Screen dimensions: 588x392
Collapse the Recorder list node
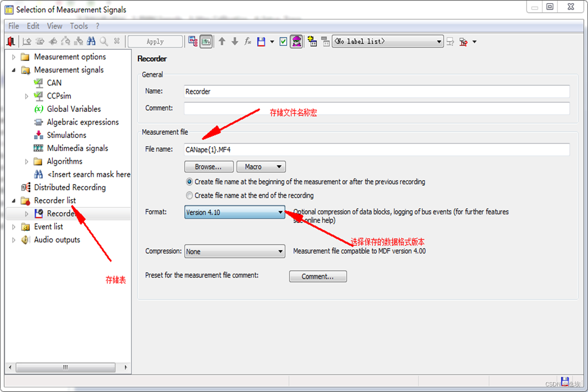pyautogui.click(x=13, y=201)
